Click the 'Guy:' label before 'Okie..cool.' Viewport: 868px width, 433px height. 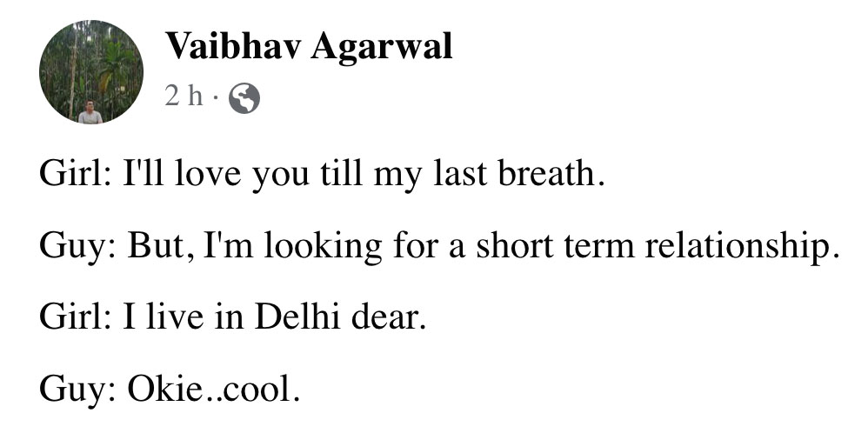[77, 390]
